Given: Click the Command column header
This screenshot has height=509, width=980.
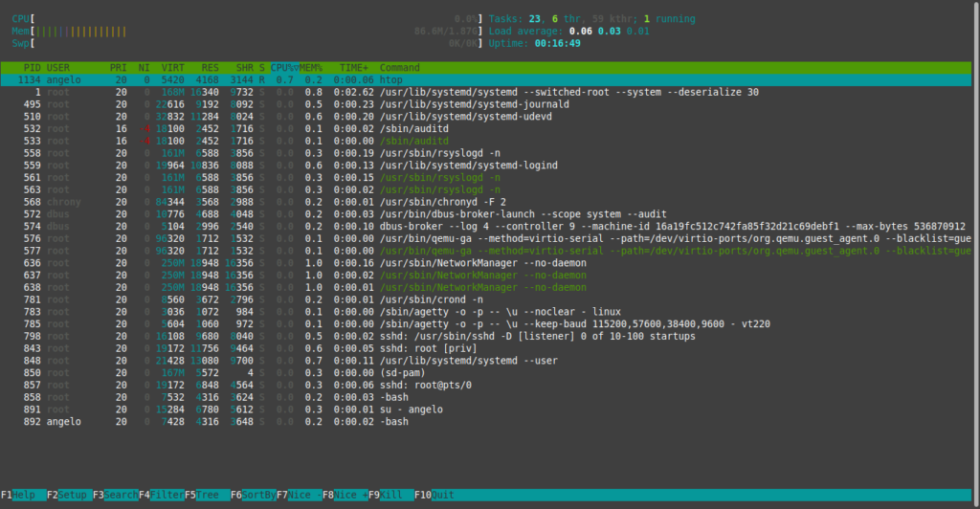Looking at the screenshot, I should click(x=399, y=68).
